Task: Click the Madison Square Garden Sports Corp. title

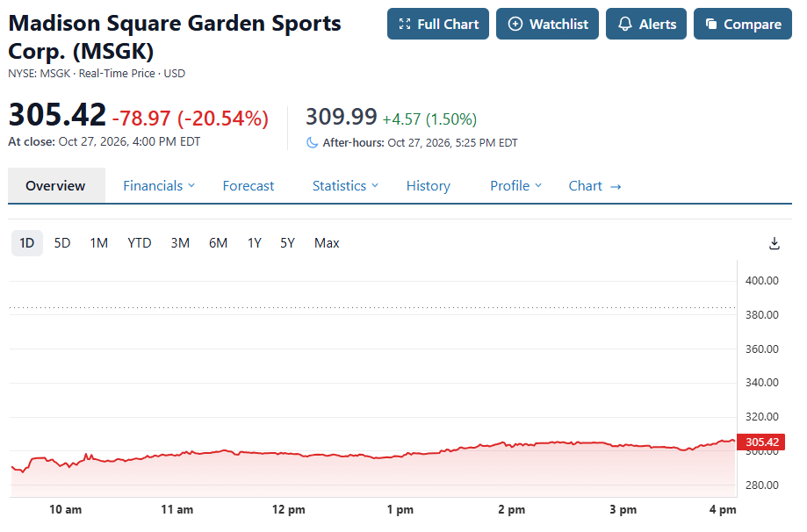Action: pos(175,37)
